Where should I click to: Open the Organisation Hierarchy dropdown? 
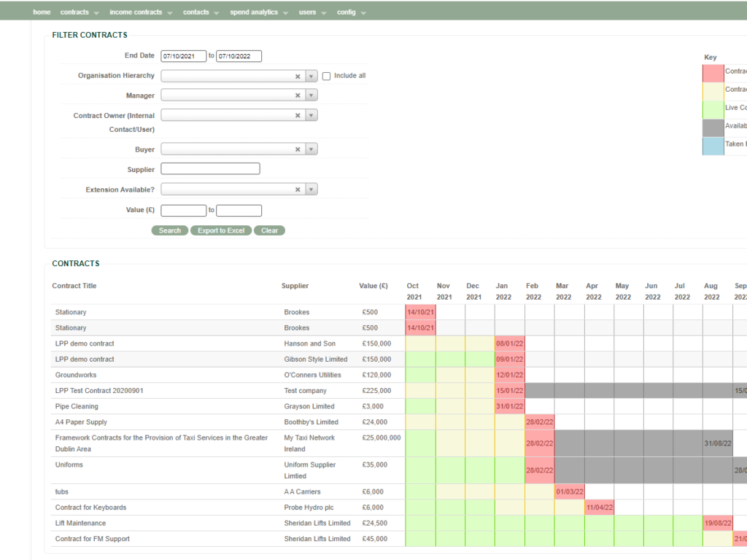pos(311,75)
